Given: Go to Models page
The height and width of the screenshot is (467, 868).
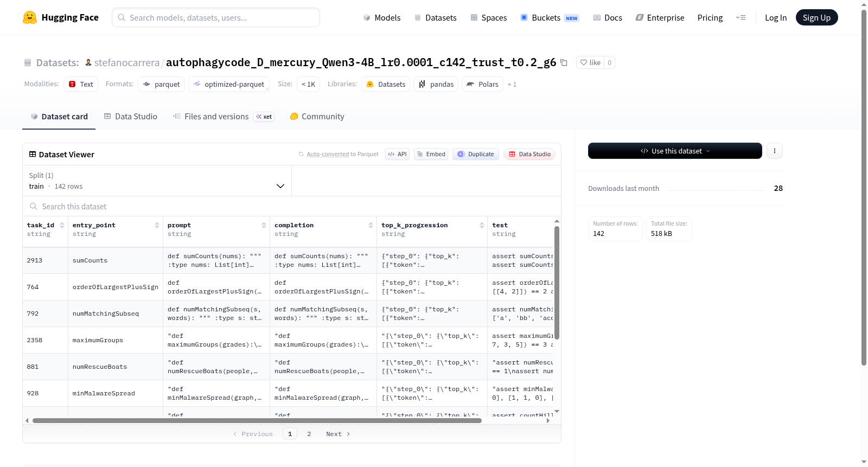Looking at the screenshot, I should [382, 17].
